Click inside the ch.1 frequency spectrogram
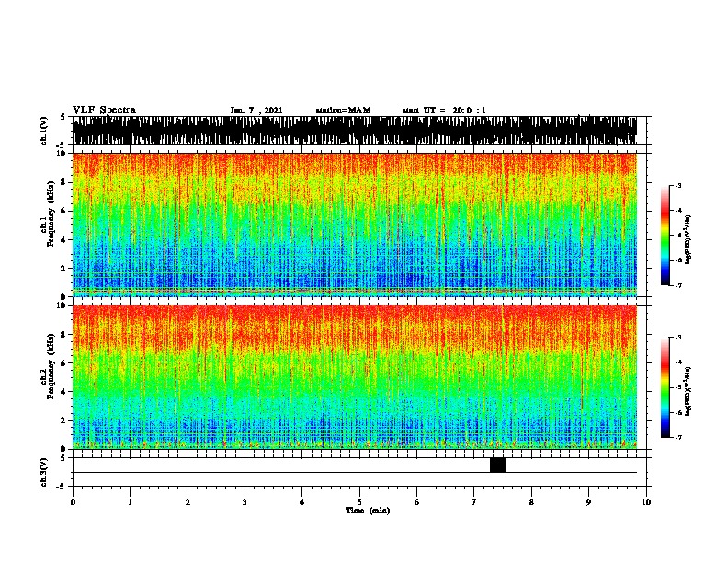Image resolution: width=728 pixels, height=563 pixels. (355, 224)
